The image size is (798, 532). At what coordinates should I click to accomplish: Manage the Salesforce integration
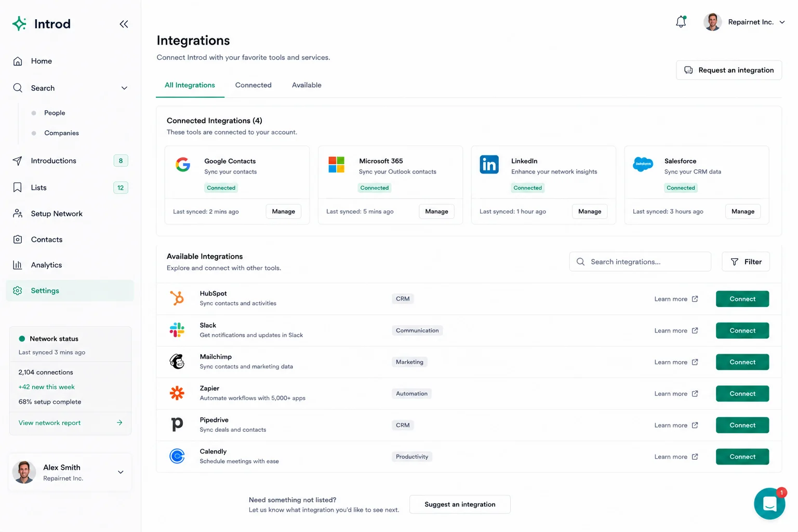(743, 211)
